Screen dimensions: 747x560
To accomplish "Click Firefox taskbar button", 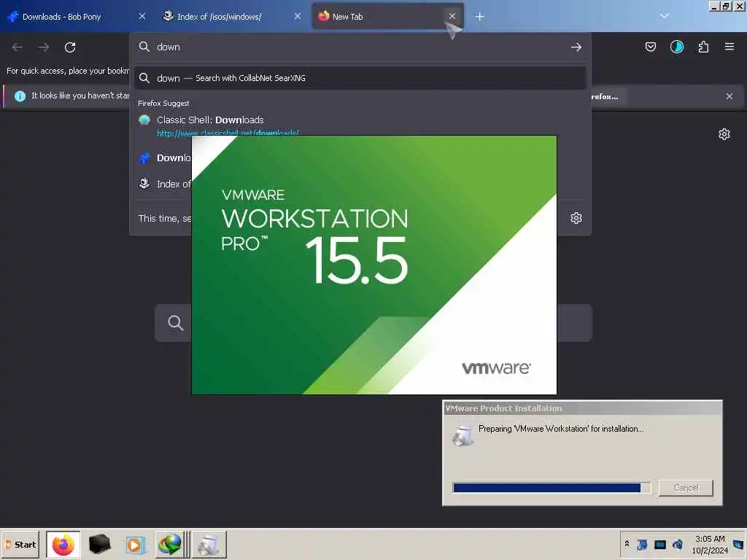I will coord(63,544).
